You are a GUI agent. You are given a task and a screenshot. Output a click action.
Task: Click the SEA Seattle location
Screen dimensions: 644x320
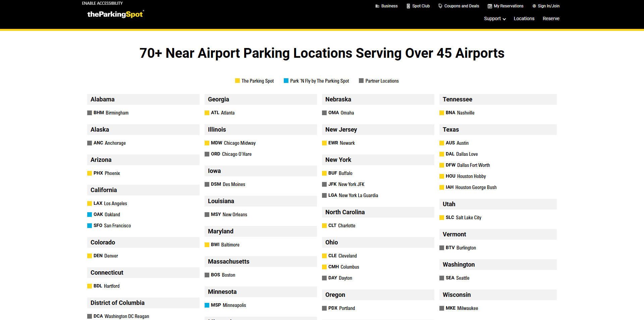coord(457,278)
